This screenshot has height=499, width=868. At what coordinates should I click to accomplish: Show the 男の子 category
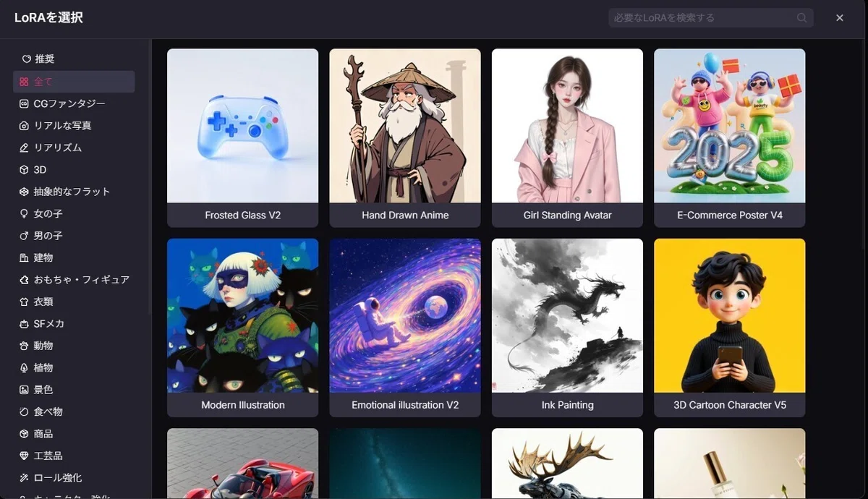(x=74, y=236)
